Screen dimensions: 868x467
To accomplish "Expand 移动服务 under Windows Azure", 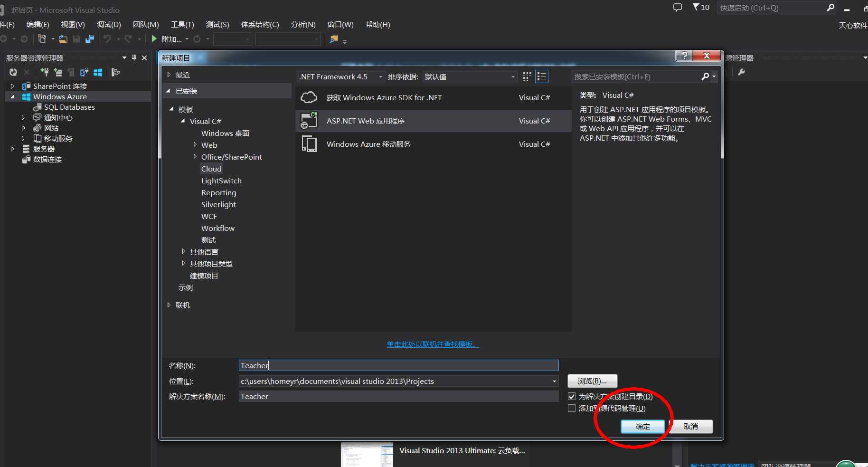I will (x=23, y=138).
